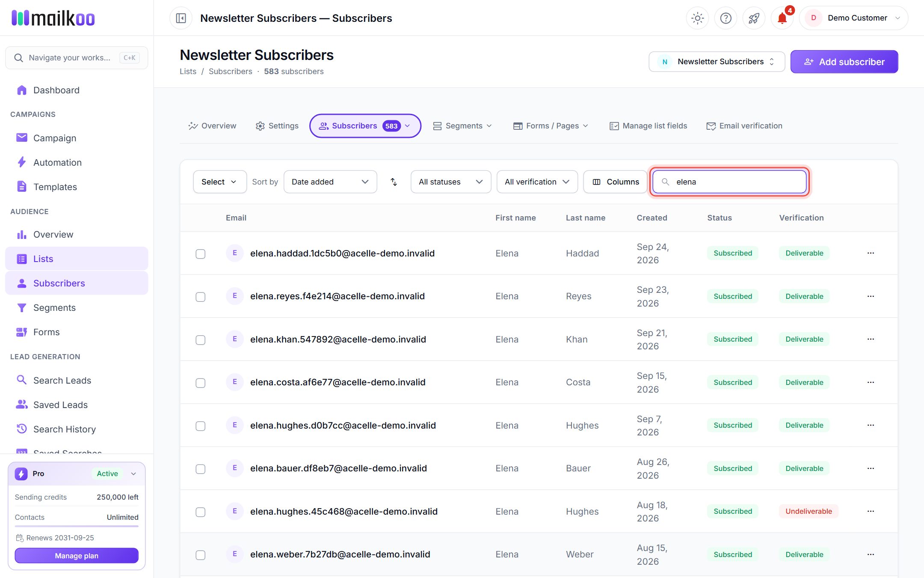Switch to the Settings tab
This screenshot has height=578, width=924.
click(x=277, y=126)
